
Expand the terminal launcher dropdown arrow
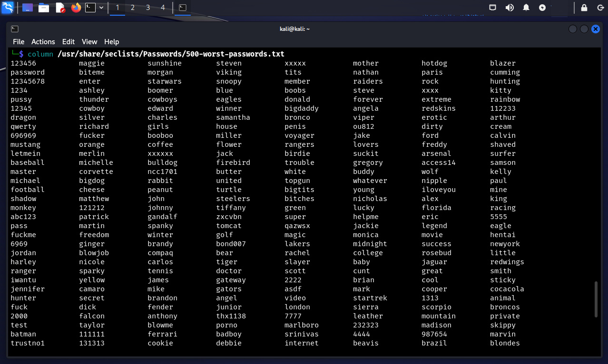[x=101, y=8]
